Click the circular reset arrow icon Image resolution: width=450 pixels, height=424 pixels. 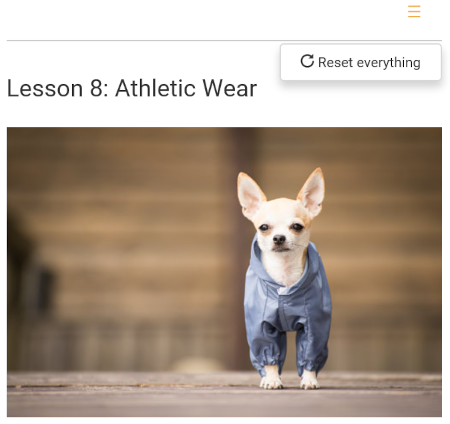point(307,61)
